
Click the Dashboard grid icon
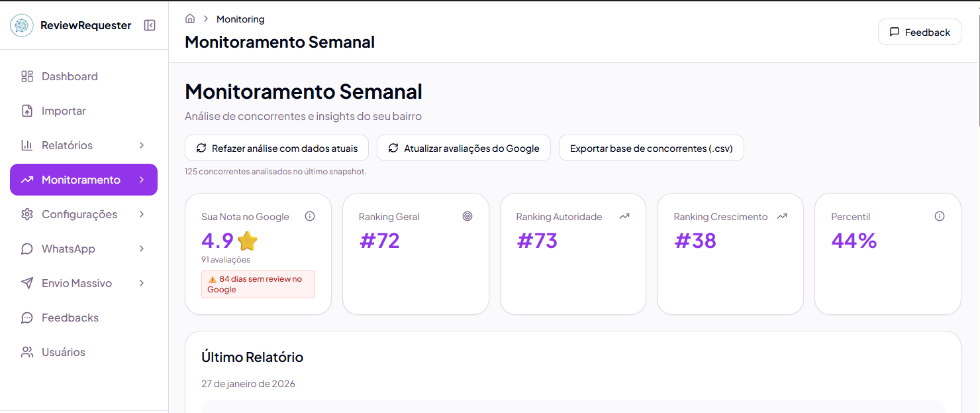click(x=27, y=76)
